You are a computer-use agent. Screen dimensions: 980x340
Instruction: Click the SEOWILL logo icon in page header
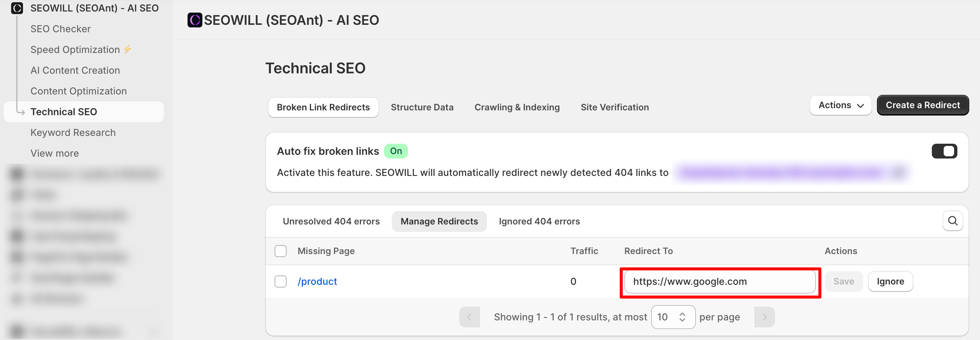click(x=195, y=20)
